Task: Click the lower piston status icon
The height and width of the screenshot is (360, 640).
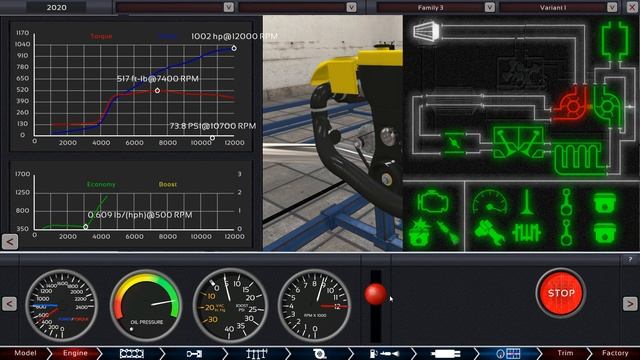Action: click(x=604, y=233)
